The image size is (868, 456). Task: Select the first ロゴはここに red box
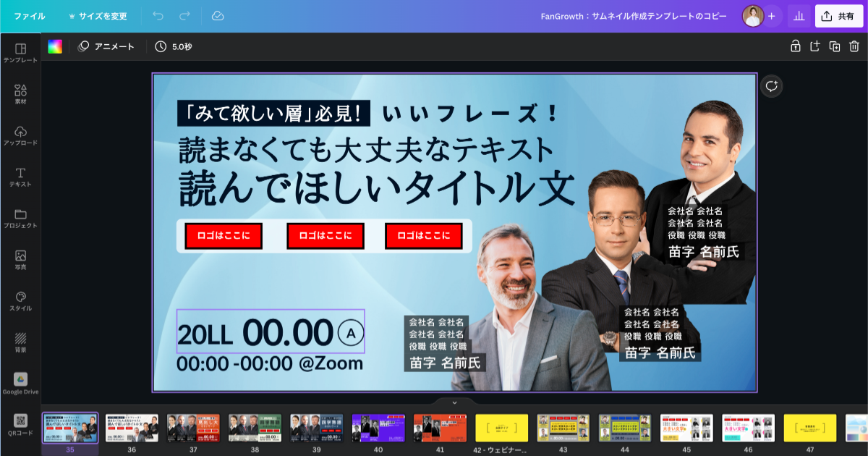tap(223, 236)
